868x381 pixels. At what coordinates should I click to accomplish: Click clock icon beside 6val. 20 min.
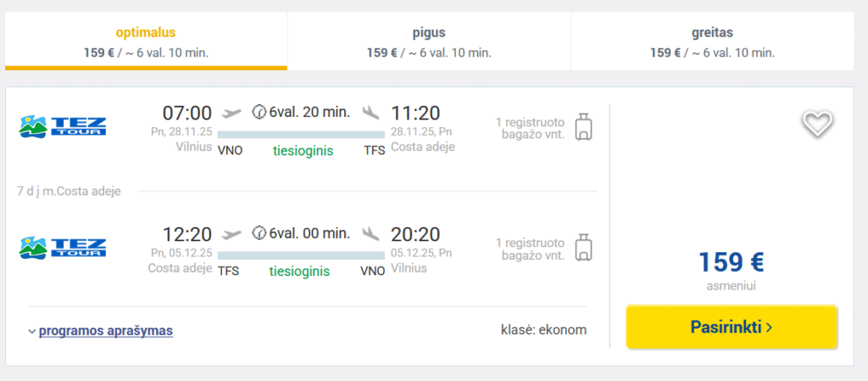(x=259, y=113)
